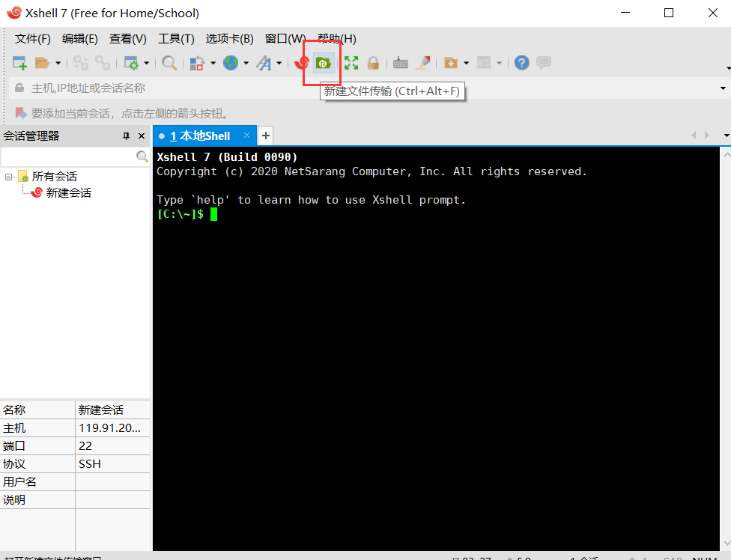731x560 pixels.
Task: Add a new tab with plus button
Action: (x=266, y=136)
